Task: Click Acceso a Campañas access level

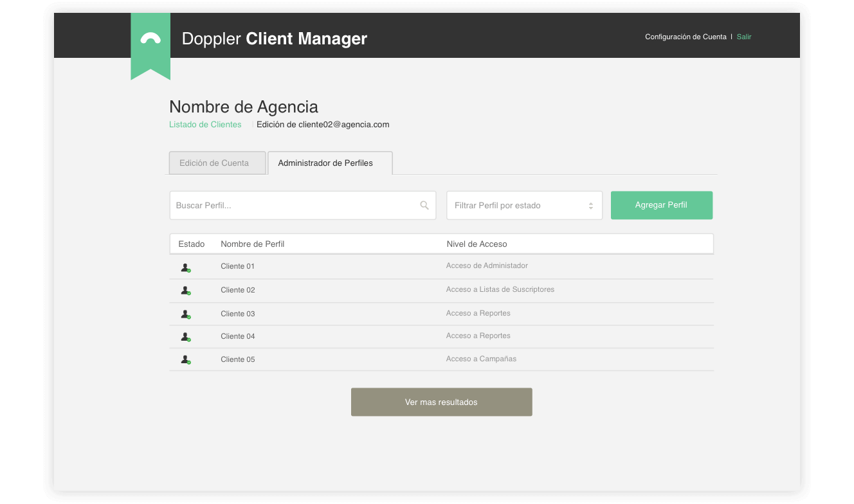Action: [x=481, y=359]
